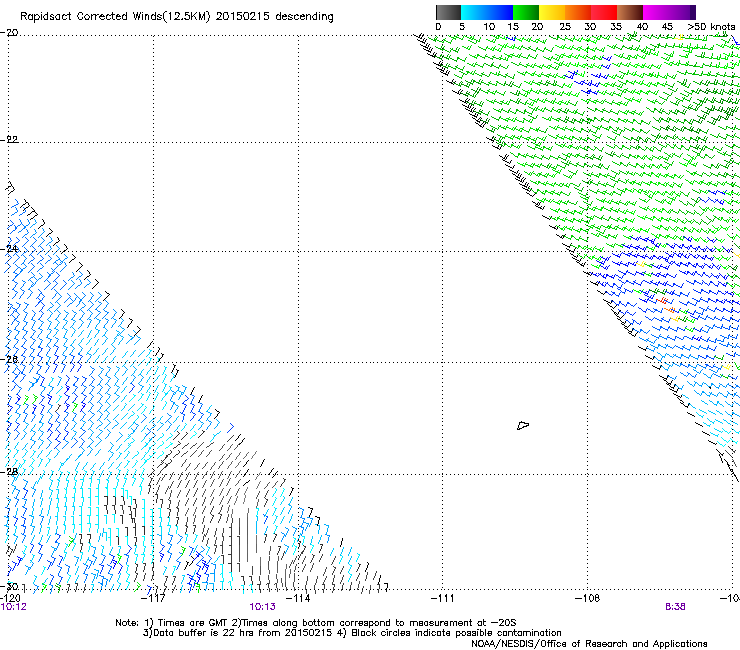The width and height of the screenshot is (740, 650).
Task: Click the '-120' longitude label
Action: [x=10, y=598]
